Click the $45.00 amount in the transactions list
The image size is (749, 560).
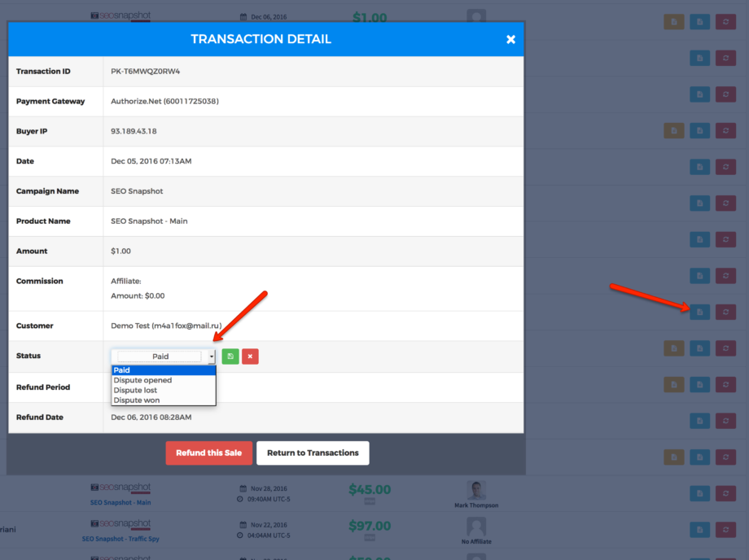pos(370,489)
